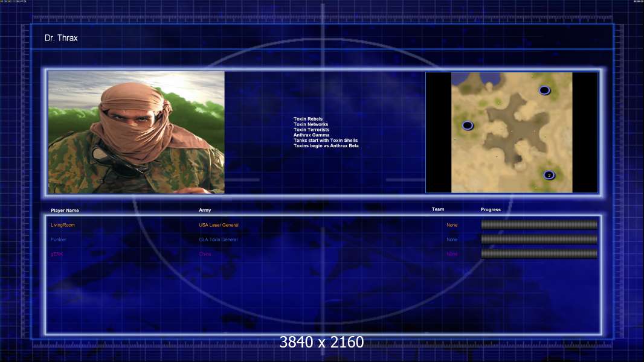The height and width of the screenshot is (362, 644).
Task: Click Toxins begin as Anthrax Beta line
Action: [326, 145]
